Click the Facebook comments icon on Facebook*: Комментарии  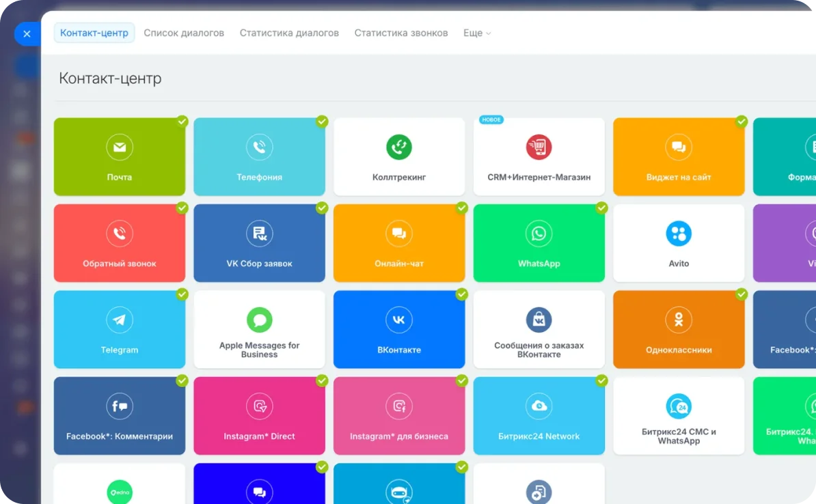119,406
